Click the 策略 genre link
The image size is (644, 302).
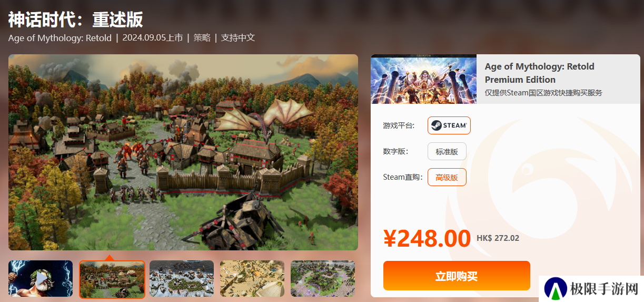[202, 38]
